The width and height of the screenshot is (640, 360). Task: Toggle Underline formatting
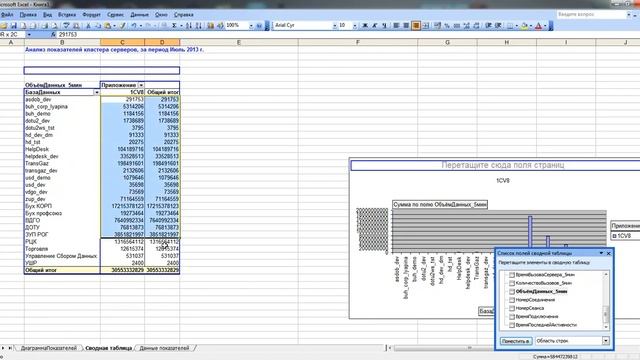pyautogui.click(x=384, y=26)
